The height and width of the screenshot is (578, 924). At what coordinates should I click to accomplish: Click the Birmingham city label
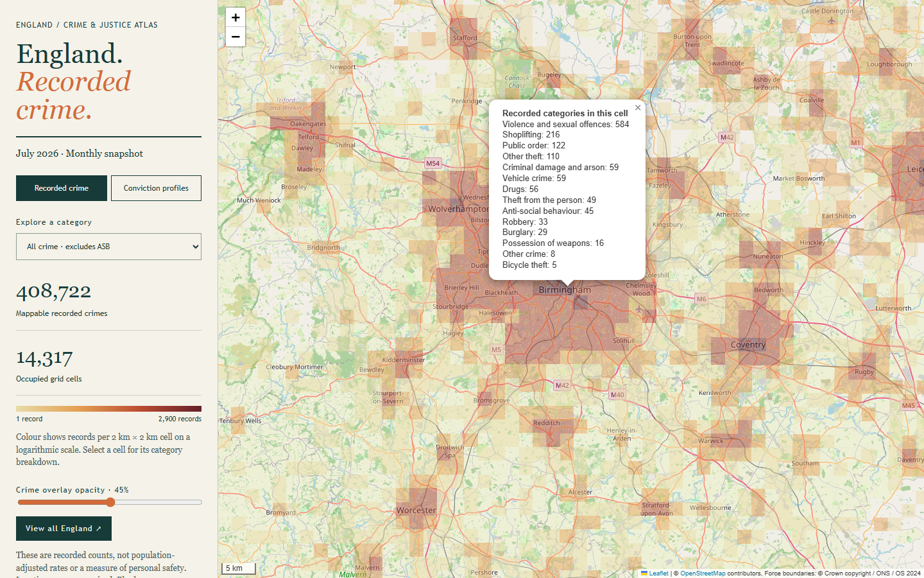(565, 290)
